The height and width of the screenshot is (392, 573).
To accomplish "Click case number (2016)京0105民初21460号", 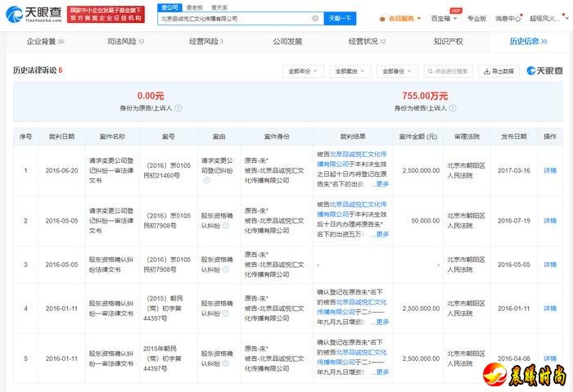I will point(168,170).
